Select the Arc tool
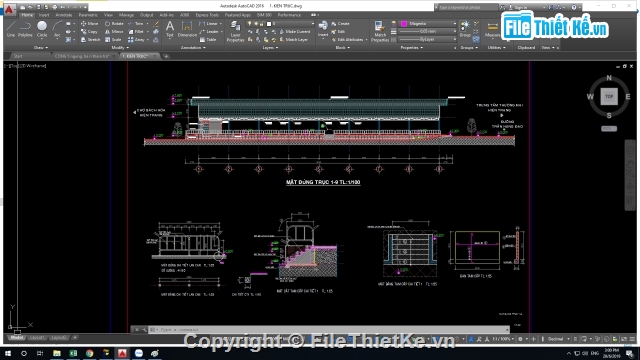The image size is (640, 360). (57, 29)
